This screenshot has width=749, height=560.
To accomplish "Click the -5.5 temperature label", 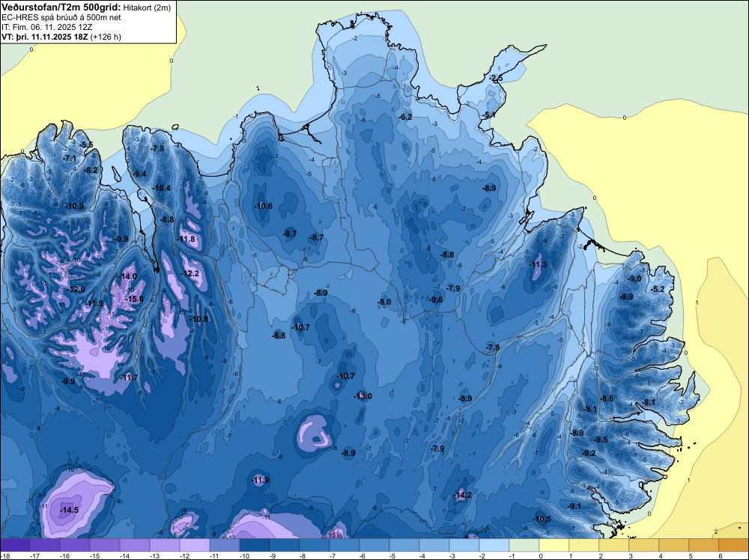I will (x=86, y=144).
